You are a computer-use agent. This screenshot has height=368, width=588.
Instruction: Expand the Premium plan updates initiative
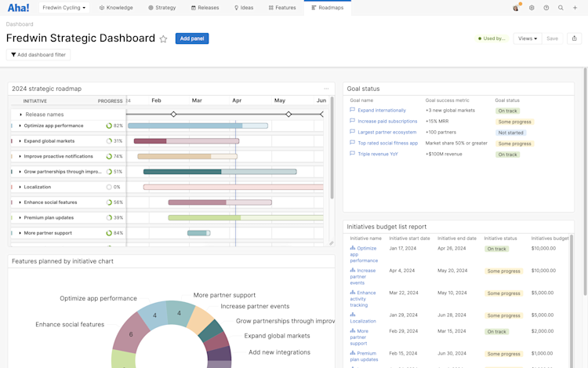[20, 217]
